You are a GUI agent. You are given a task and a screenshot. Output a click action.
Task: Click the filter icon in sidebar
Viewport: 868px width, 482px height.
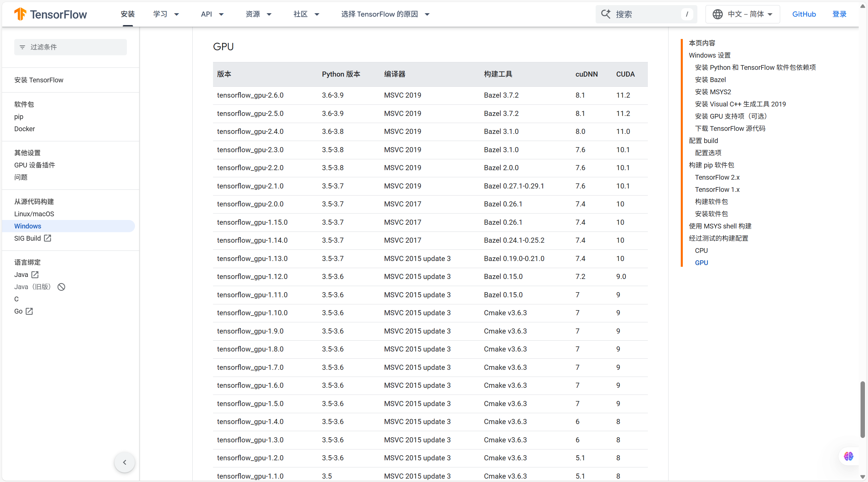[22, 47]
